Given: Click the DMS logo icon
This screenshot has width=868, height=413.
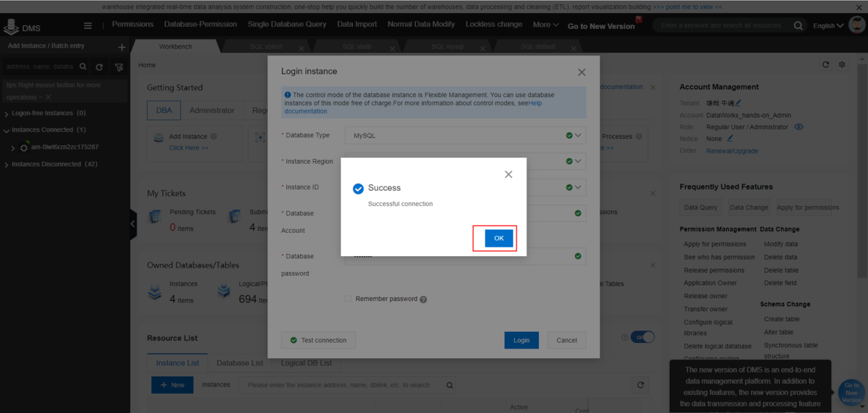Looking at the screenshot, I should point(11,27).
